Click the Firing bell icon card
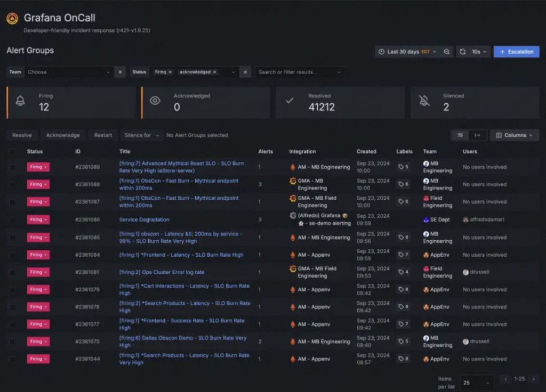Viewport: 546px width, 392px height. pos(71,103)
